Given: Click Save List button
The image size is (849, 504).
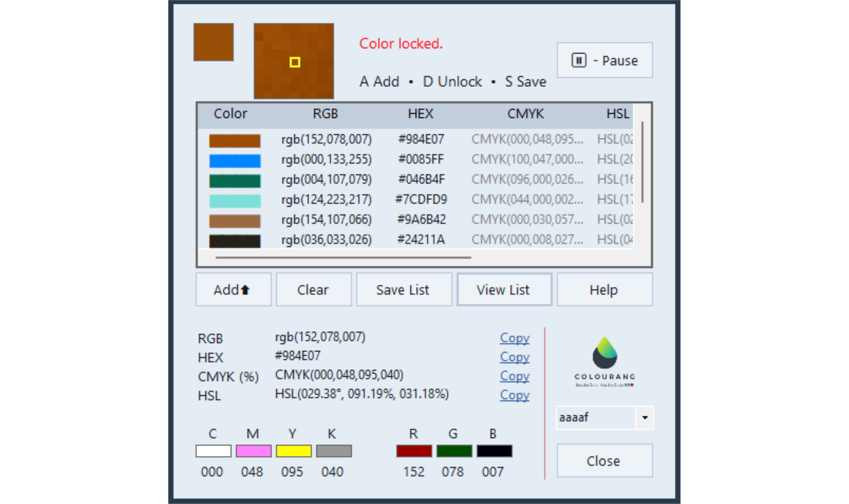Looking at the screenshot, I should tap(404, 290).
